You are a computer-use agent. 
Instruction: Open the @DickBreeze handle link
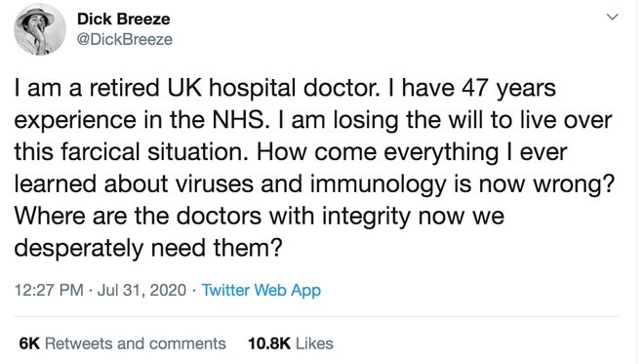125,39
